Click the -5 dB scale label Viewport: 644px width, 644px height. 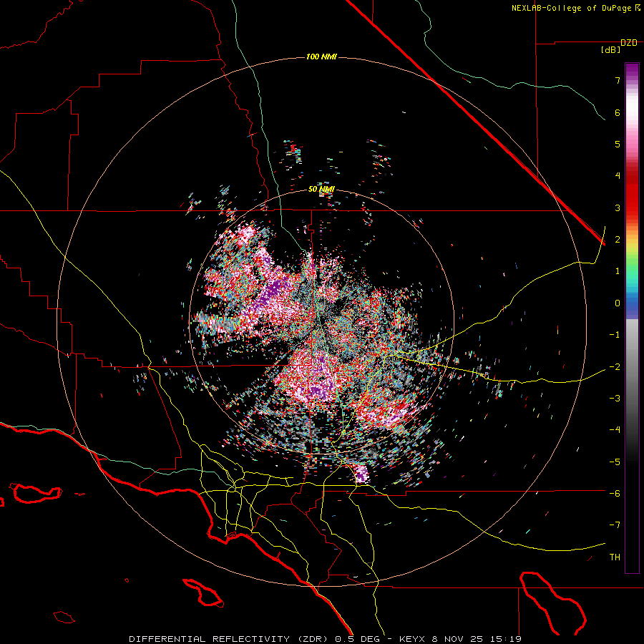tap(615, 462)
